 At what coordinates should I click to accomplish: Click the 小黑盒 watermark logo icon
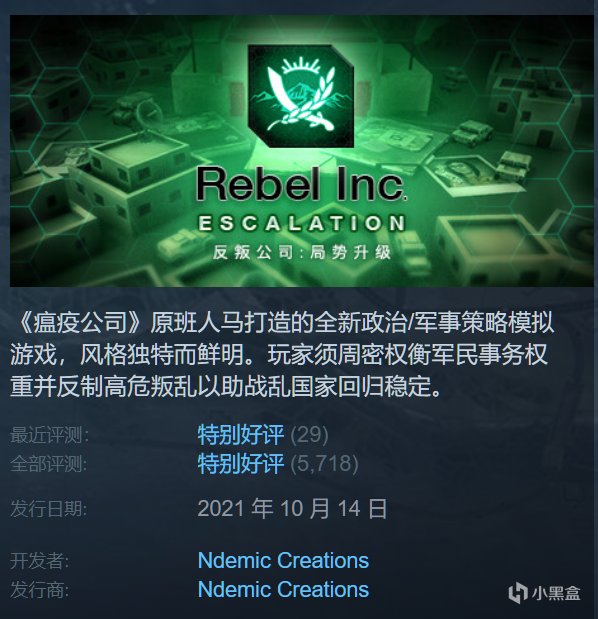[x=517, y=593]
